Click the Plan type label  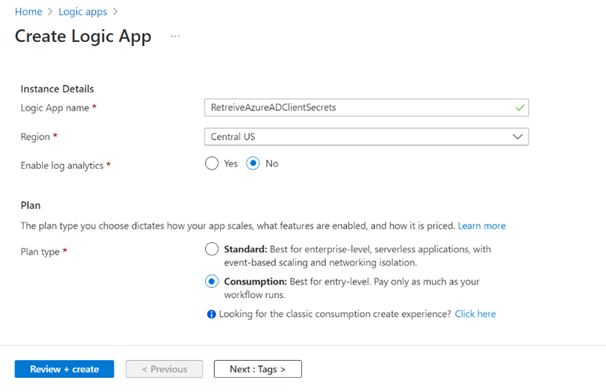[x=40, y=252]
